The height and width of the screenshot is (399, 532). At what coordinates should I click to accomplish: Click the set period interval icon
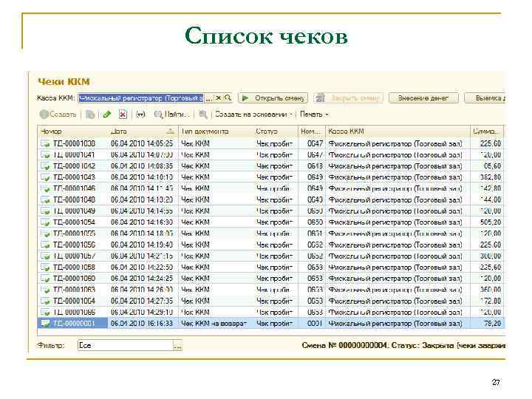[x=140, y=115]
